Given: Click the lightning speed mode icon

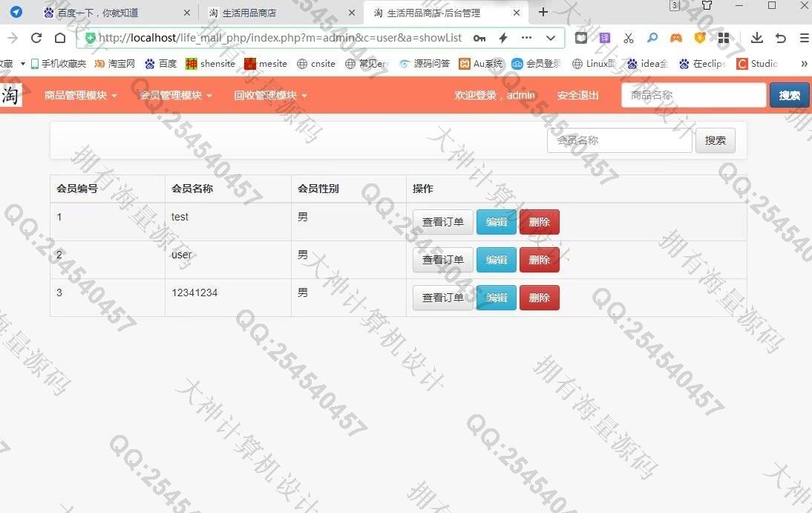Looking at the screenshot, I should [502, 38].
